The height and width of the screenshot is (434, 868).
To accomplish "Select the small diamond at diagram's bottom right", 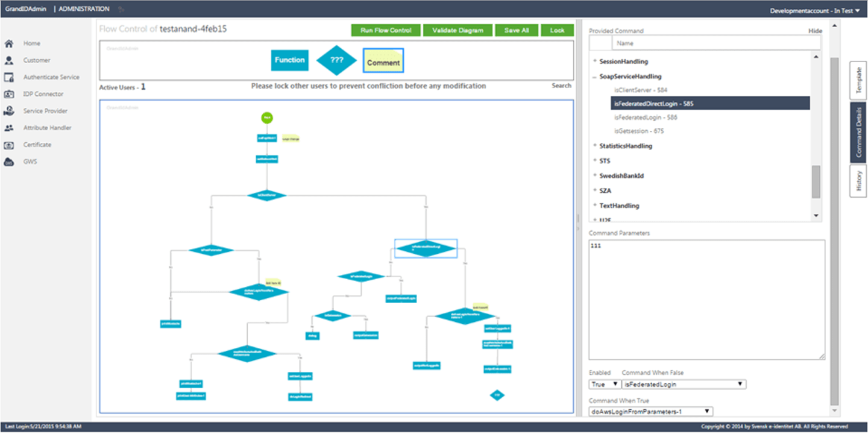I will click(x=497, y=395).
